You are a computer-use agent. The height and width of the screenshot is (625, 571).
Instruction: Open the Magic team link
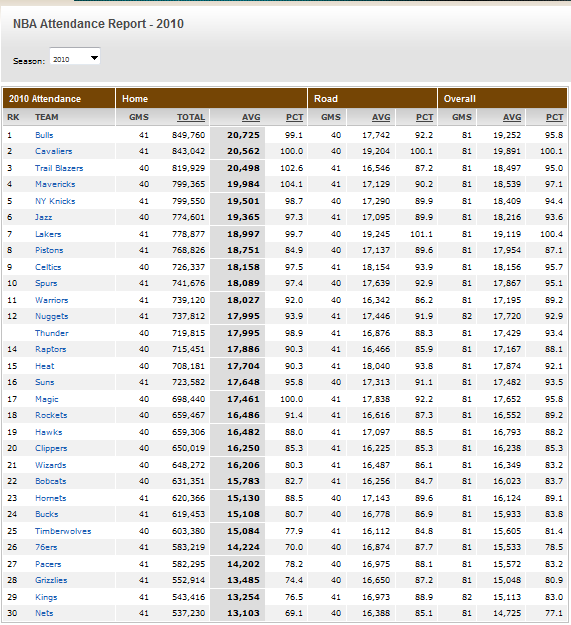(x=47, y=399)
